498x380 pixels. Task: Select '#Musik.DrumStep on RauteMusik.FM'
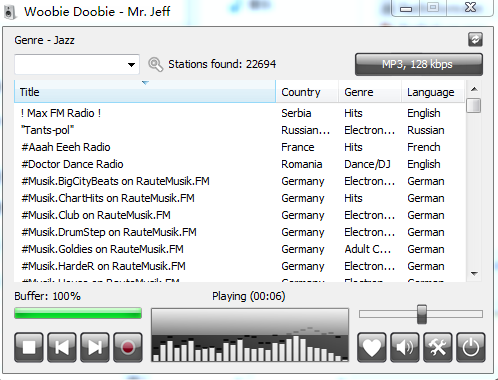[x=239, y=232]
